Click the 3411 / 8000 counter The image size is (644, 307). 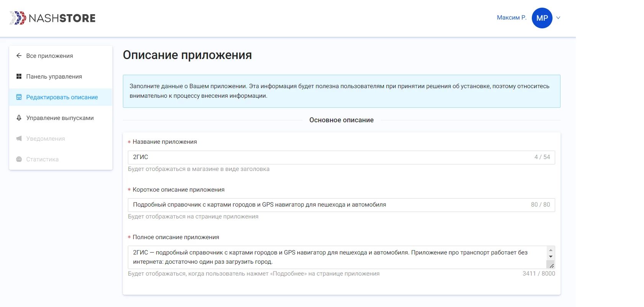pyautogui.click(x=539, y=274)
